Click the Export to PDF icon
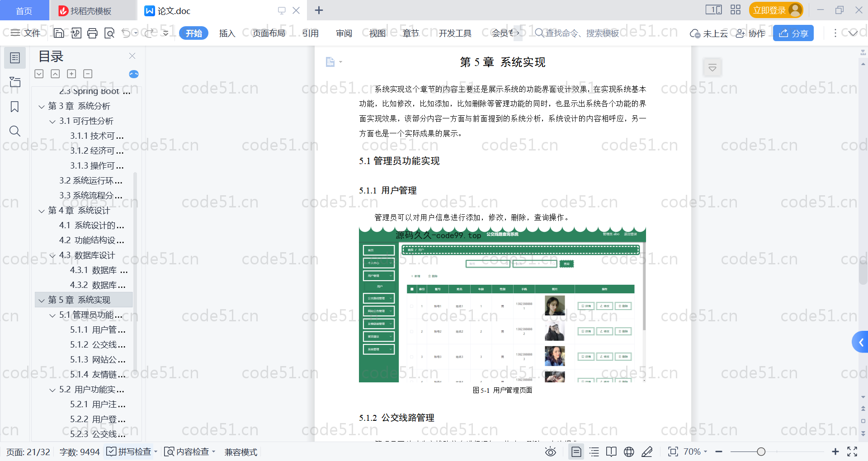The width and height of the screenshot is (868, 461). tap(76, 33)
